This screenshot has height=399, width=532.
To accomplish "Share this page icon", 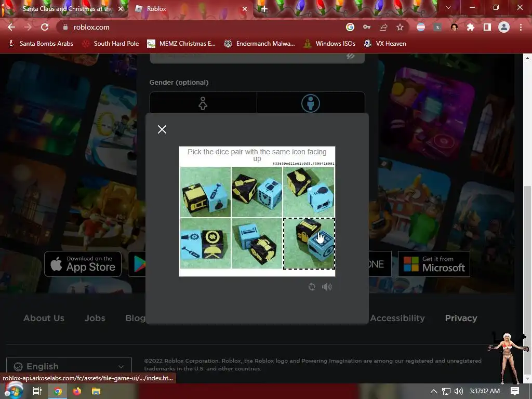I will click(383, 27).
